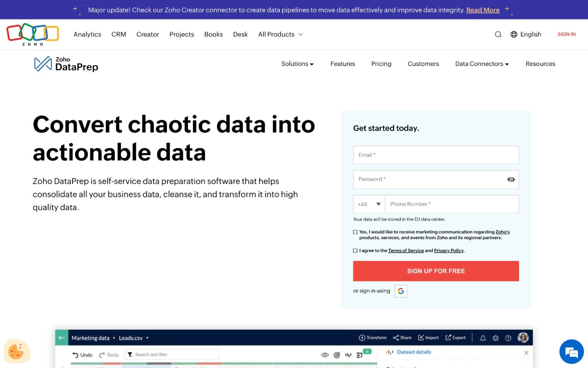
Task: Open the Read More announcement link
Action: 483,10
